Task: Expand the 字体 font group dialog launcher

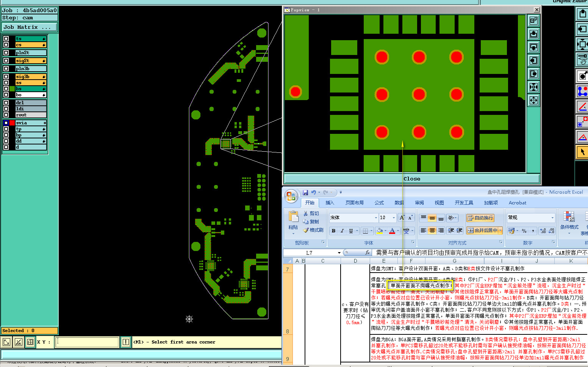Action: pos(413,242)
